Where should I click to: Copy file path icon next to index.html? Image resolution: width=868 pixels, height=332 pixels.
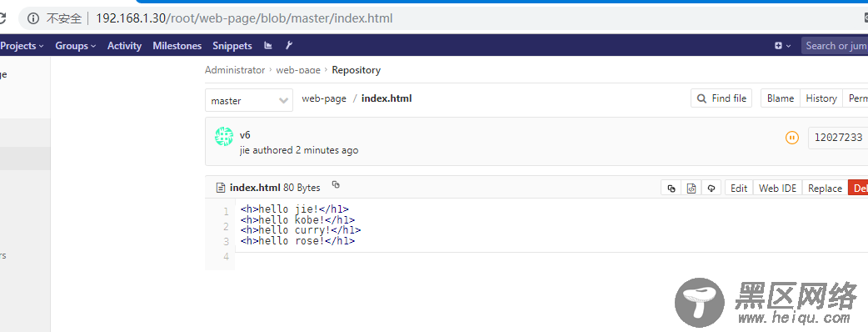336,184
